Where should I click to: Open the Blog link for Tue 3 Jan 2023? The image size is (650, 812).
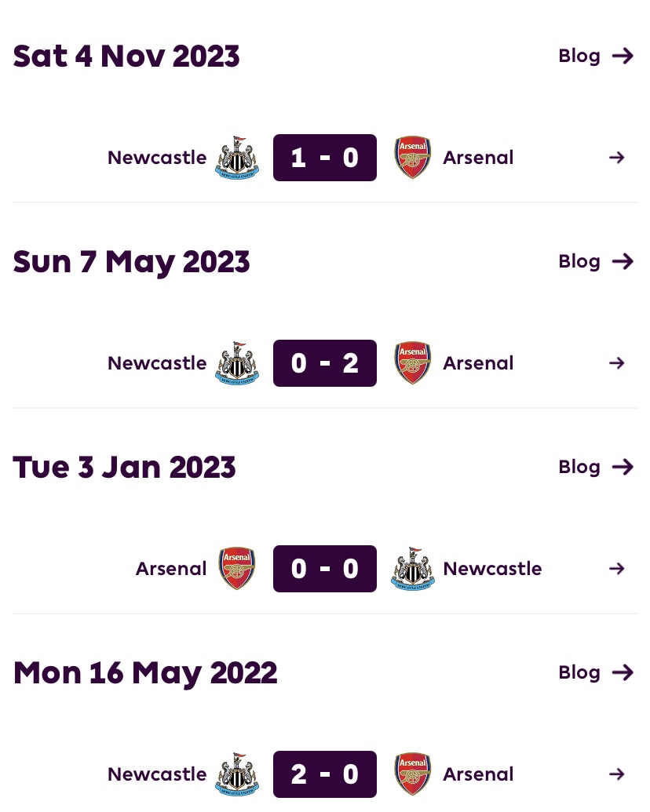point(595,467)
